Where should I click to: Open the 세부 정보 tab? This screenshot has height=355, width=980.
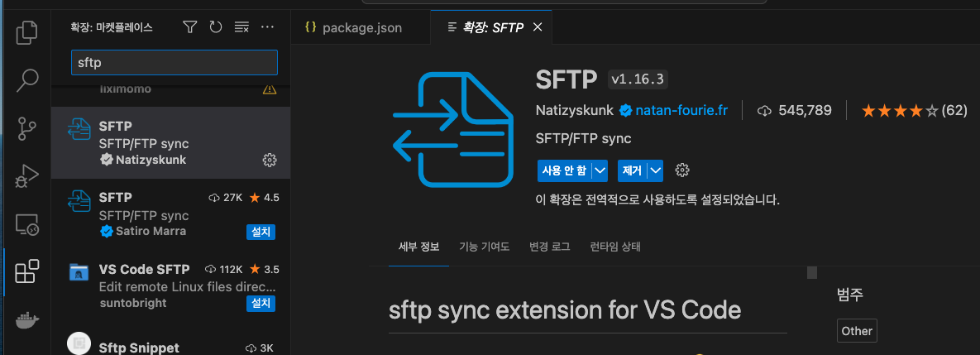418,247
